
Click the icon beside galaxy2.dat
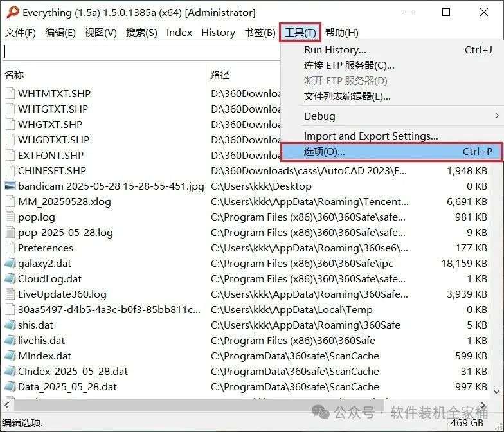tap(10, 264)
